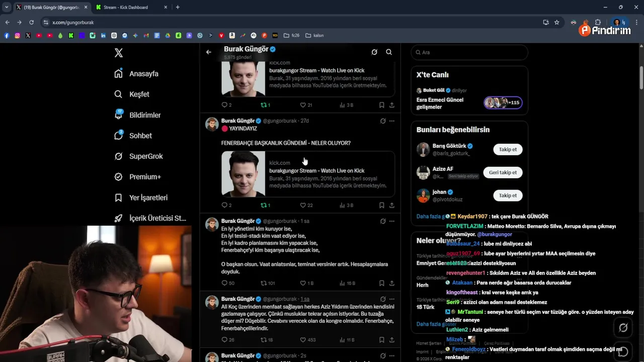This screenshot has width=644, height=362.
Task: Share the FENERBAHÇE BAŞKANLIK GÜNDEMİ post
Action: coord(392,205)
